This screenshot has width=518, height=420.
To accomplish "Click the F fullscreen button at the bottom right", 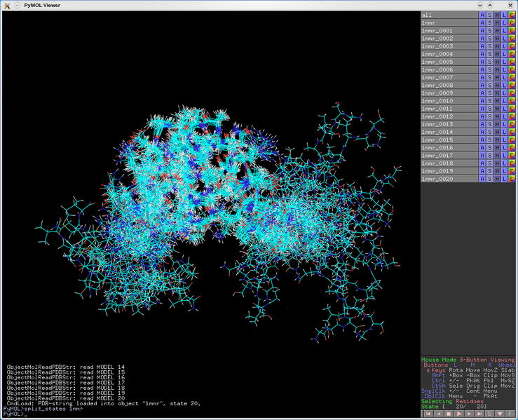I will click(x=511, y=414).
